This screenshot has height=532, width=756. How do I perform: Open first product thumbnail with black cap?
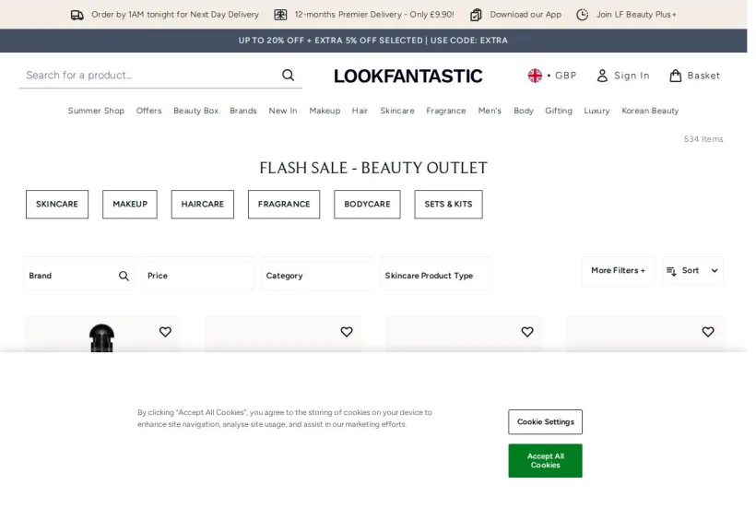point(101,337)
